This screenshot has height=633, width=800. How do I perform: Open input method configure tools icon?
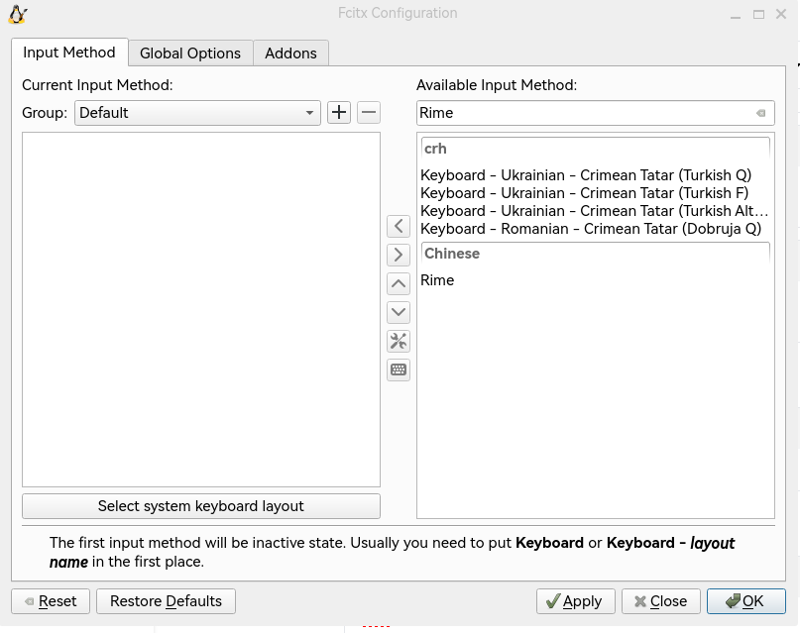coord(398,341)
